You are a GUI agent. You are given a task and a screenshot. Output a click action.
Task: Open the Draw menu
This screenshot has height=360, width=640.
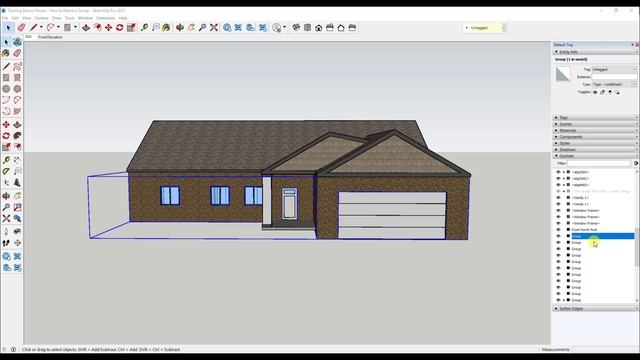[56, 18]
